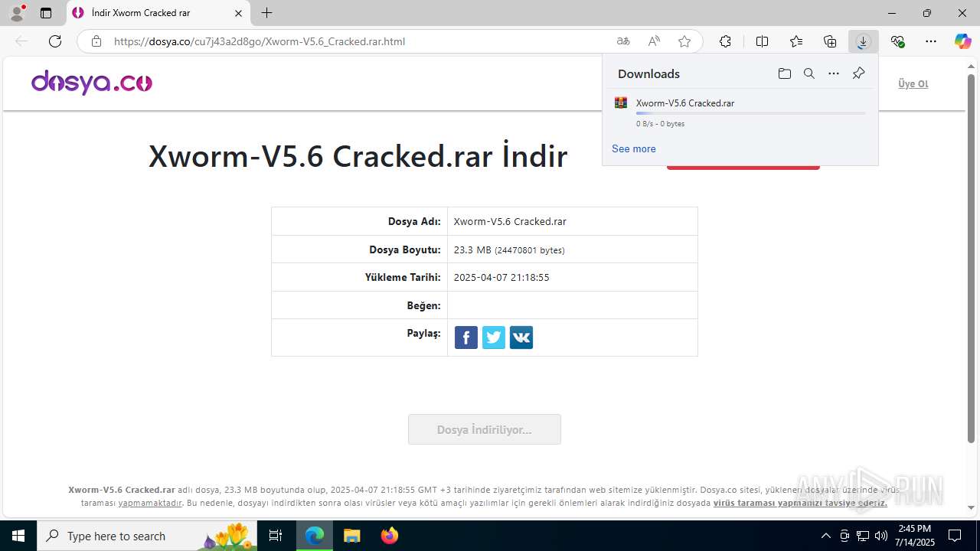This screenshot has width=980, height=551.
Task: Close the İndir Xworm Cracked rar tab
Action: [x=238, y=13]
